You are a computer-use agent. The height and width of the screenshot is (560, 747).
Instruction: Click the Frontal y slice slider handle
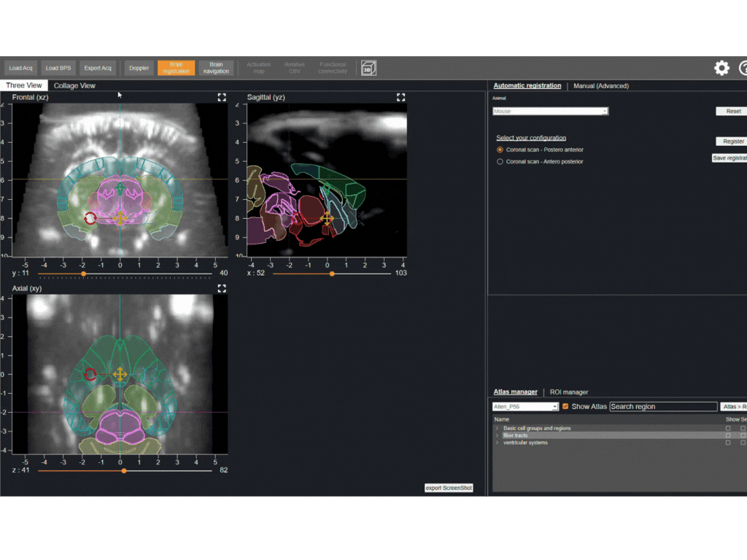(x=83, y=273)
